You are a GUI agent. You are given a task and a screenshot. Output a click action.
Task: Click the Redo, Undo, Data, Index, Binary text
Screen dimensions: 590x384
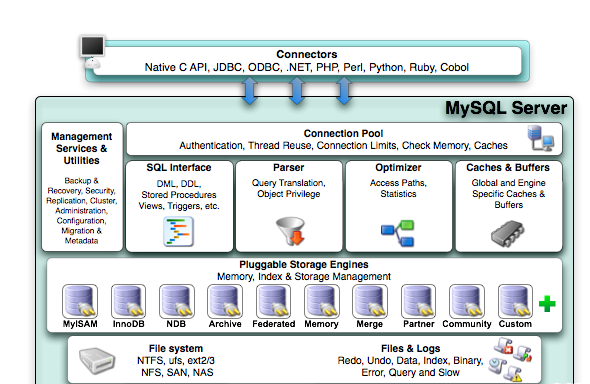coord(410,361)
